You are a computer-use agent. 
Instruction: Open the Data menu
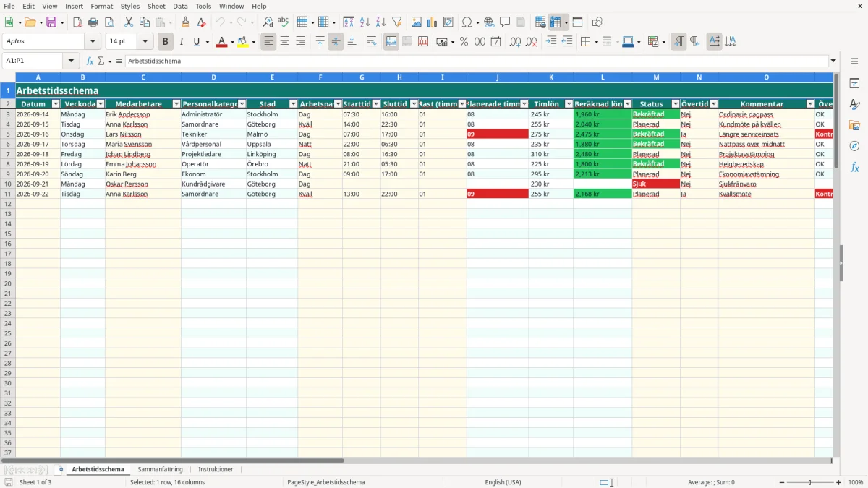(x=180, y=6)
